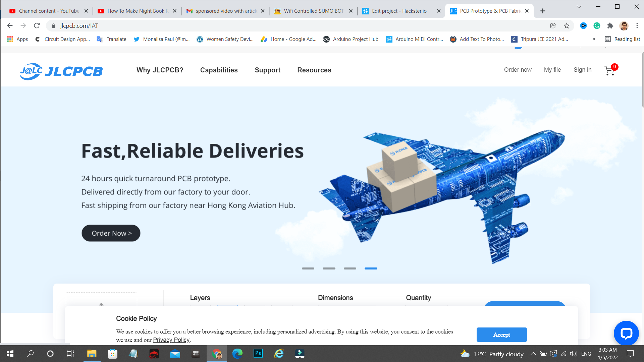Bookmark this page with star icon
Image resolution: width=644 pixels, height=362 pixels.
[567, 26]
